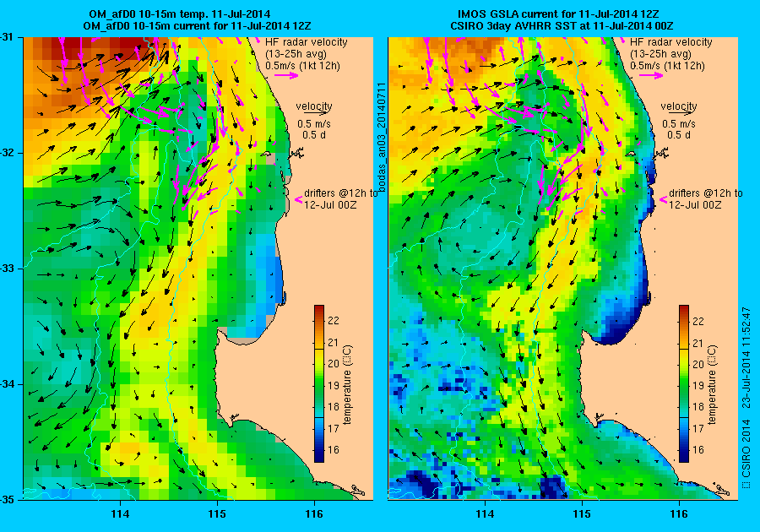
Task: Click vertical 'bodas_an03_20140711' label between maps
Action: pyautogui.click(x=382, y=137)
